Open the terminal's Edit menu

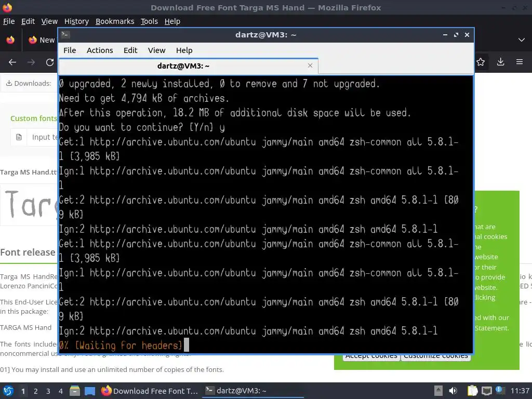pos(130,50)
